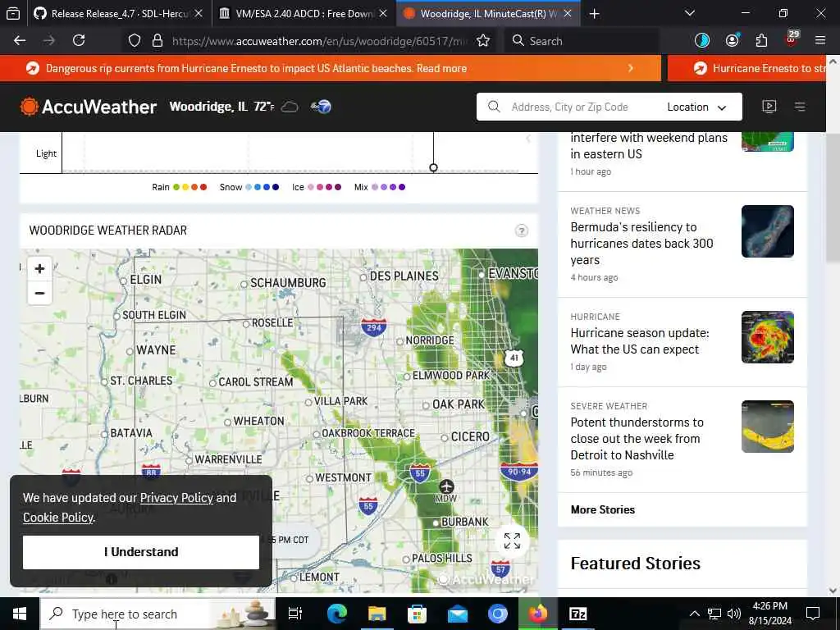Open File Explorer from taskbar
The height and width of the screenshot is (630, 840).
(x=377, y=614)
